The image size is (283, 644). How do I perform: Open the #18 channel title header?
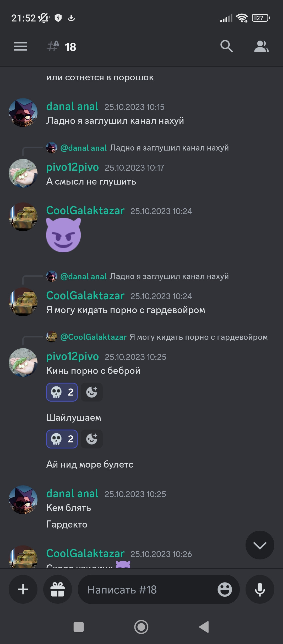pyautogui.click(x=62, y=47)
